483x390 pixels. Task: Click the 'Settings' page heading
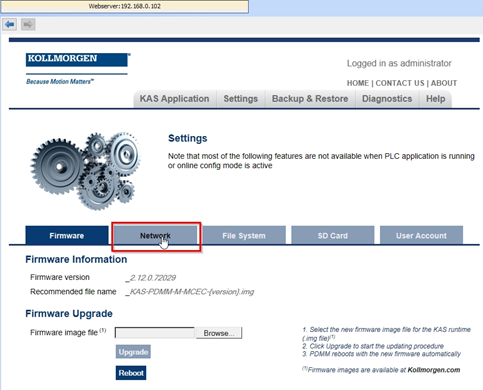tap(188, 138)
